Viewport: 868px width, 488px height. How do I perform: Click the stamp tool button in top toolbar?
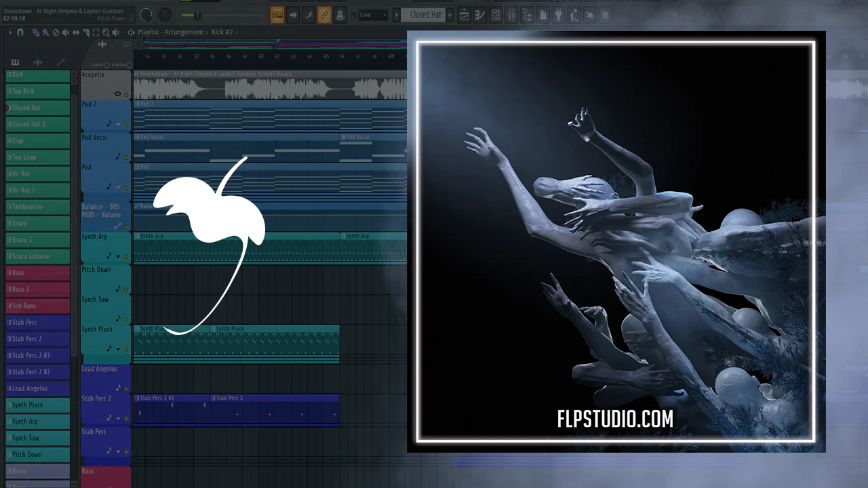point(340,15)
